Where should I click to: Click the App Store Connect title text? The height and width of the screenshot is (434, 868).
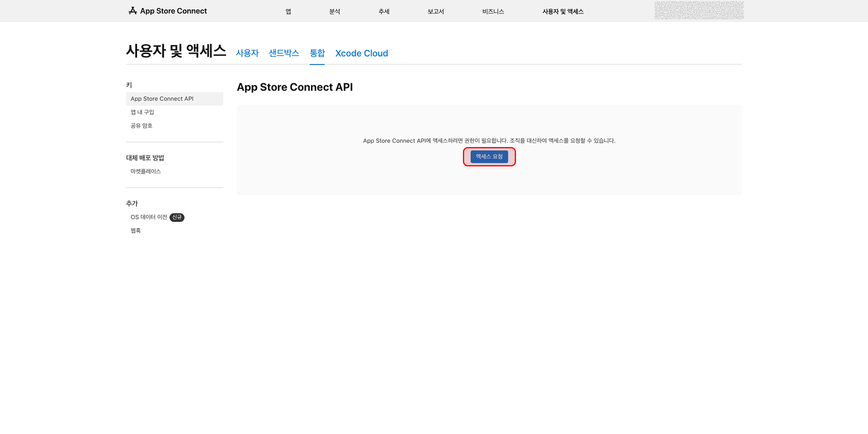coord(174,11)
